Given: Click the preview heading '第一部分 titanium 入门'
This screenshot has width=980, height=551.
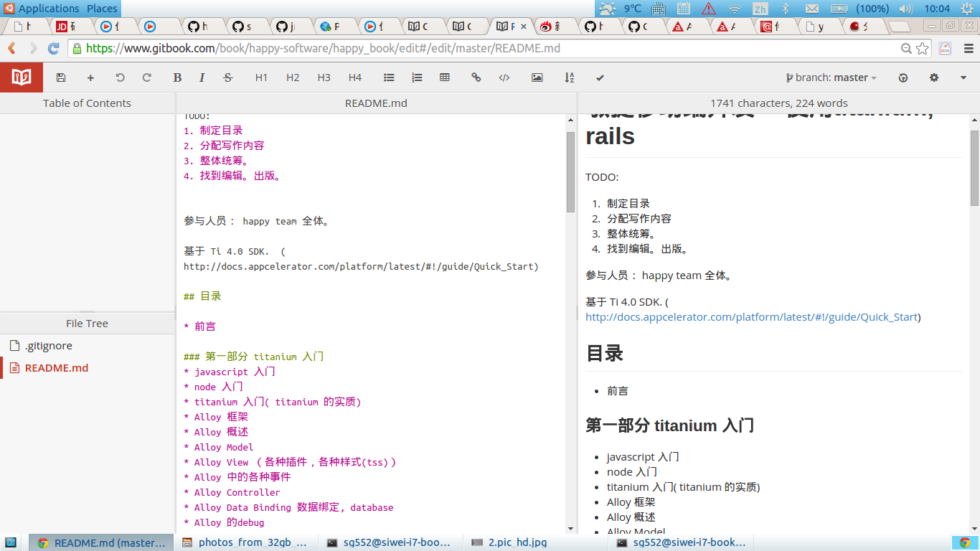Looking at the screenshot, I should [669, 425].
